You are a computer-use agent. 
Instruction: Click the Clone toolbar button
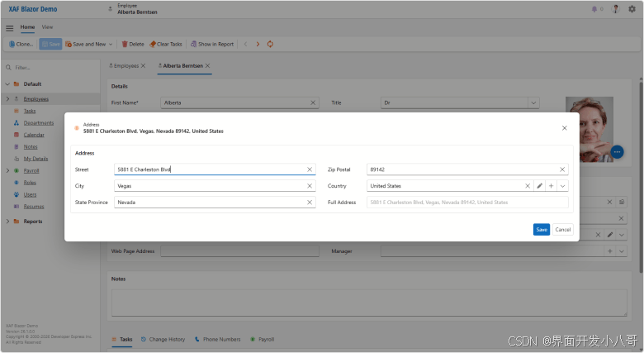coord(21,44)
